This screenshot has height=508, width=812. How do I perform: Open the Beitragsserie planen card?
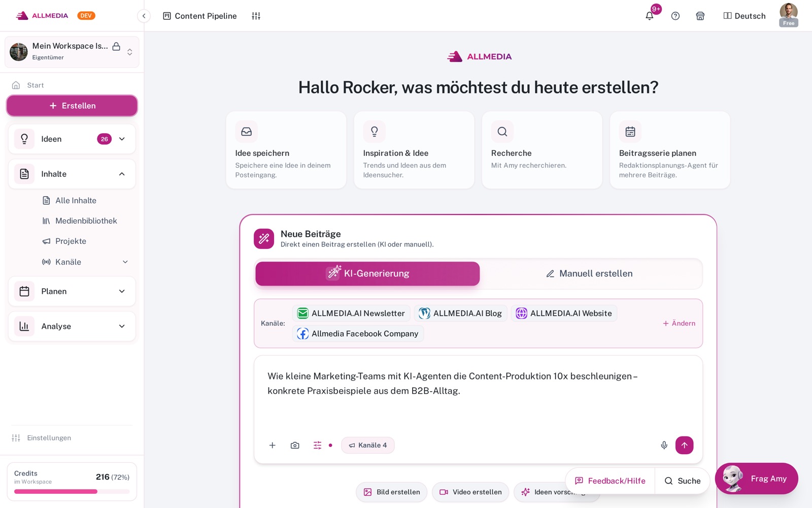coord(670,150)
